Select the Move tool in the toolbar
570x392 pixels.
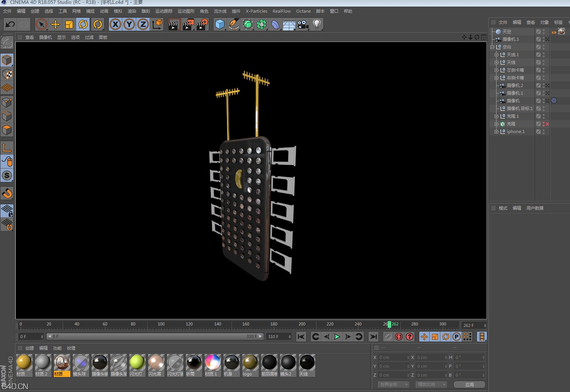(55, 25)
